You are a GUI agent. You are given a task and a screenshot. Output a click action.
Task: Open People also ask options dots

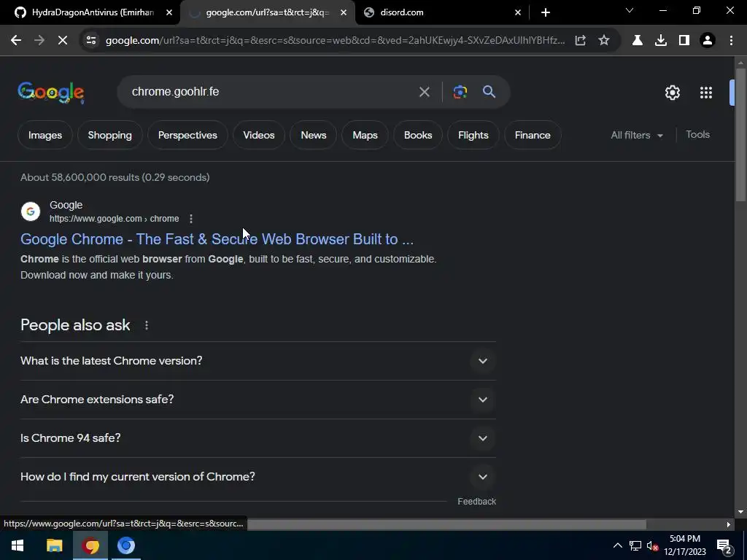click(x=147, y=325)
